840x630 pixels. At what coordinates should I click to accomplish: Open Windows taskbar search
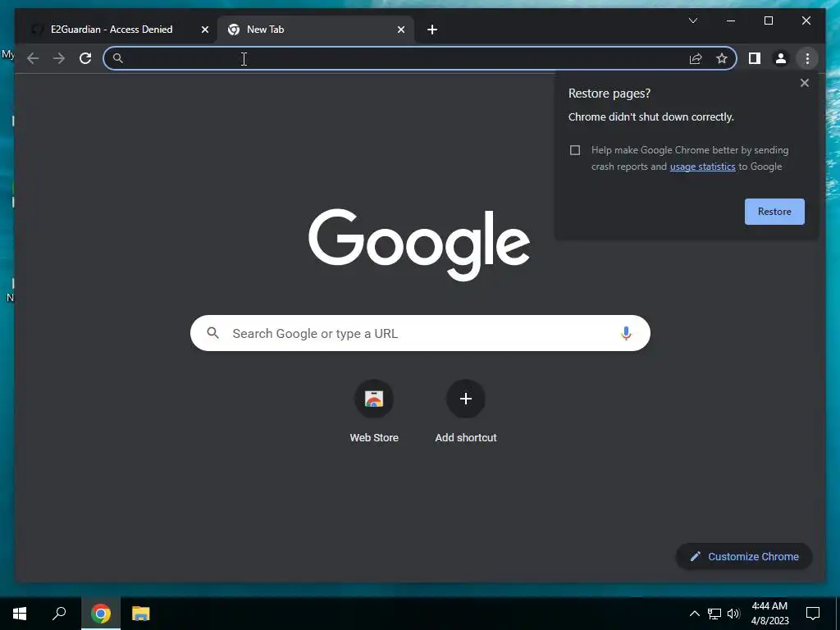(59, 614)
